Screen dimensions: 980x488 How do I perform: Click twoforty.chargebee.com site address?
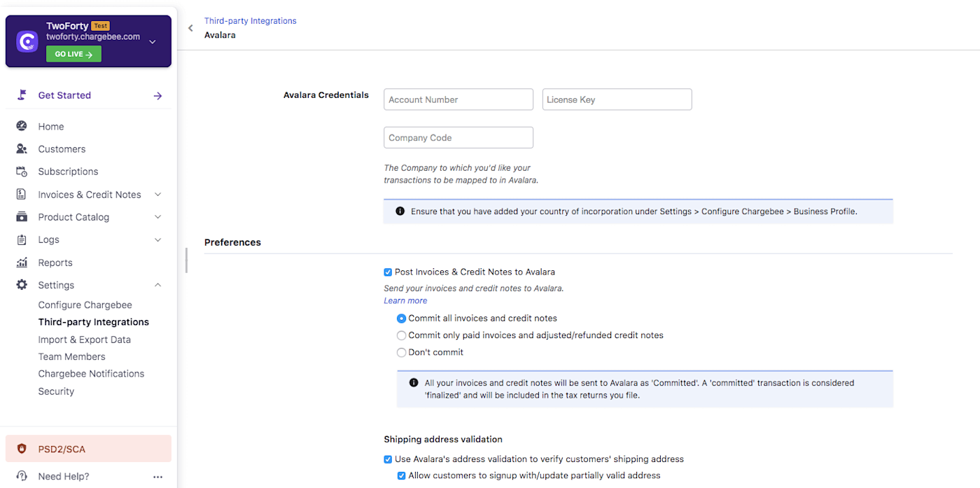(x=93, y=36)
